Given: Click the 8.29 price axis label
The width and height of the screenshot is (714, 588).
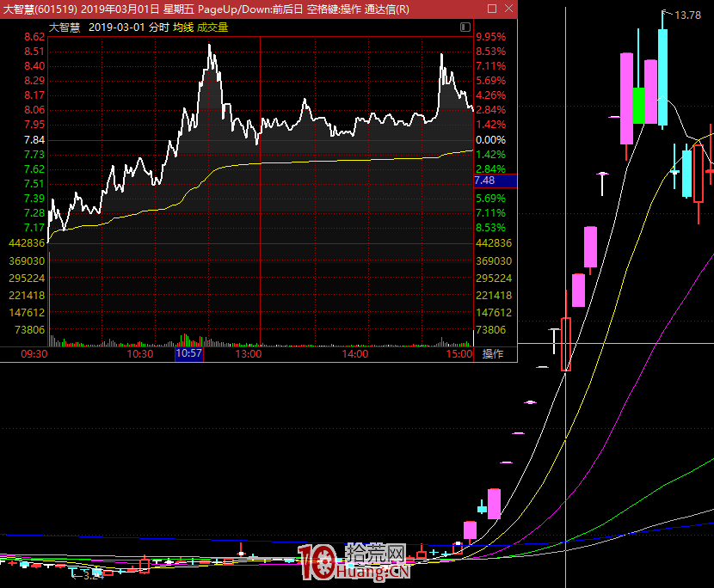Looking at the screenshot, I should [x=34, y=81].
